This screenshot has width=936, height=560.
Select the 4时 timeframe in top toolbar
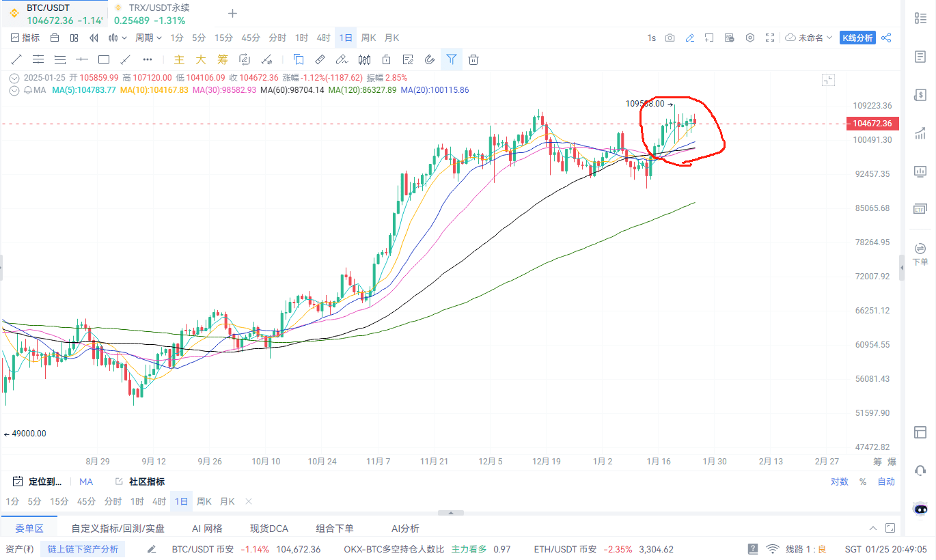point(324,38)
